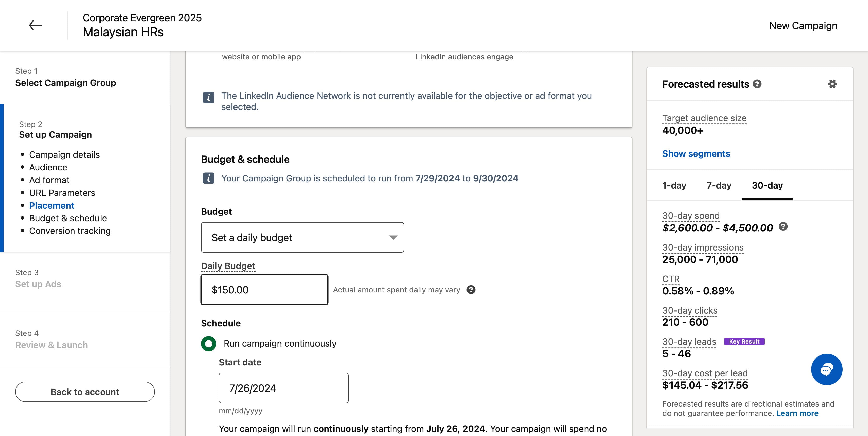Click the Start date input field

(x=283, y=388)
